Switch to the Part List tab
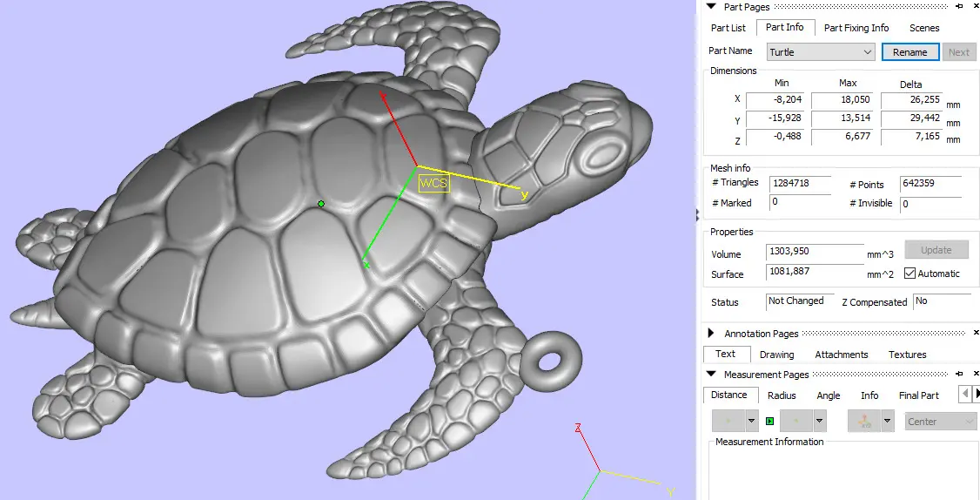Image resolution: width=980 pixels, height=500 pixels. coord(728,28)
